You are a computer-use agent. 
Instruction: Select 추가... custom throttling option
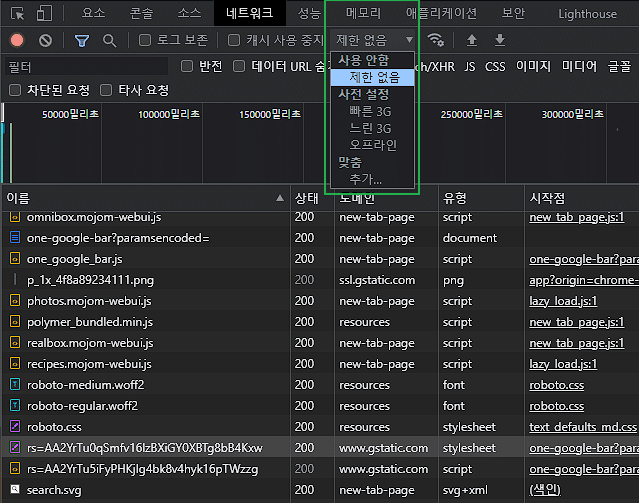372,179
